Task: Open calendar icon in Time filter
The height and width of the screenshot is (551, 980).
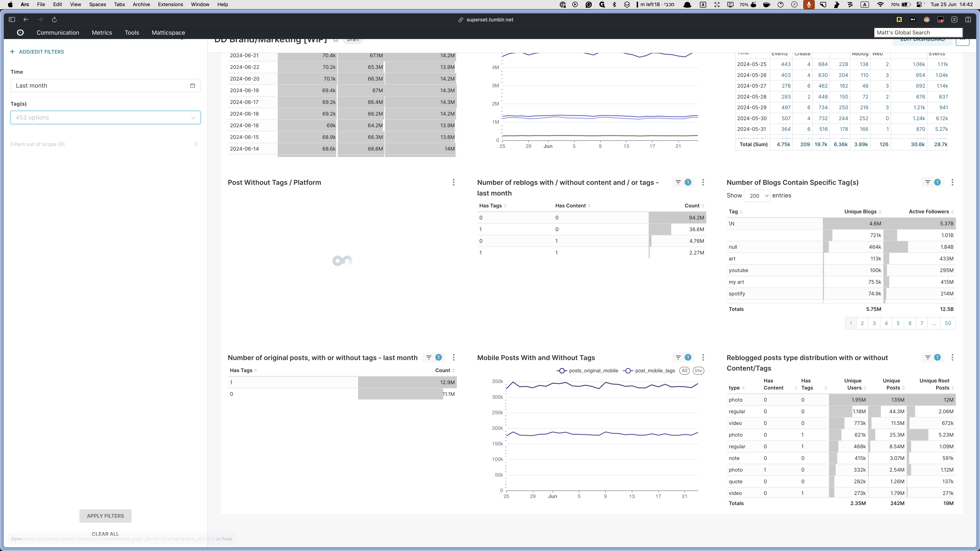Action: [x=193, y=86]
